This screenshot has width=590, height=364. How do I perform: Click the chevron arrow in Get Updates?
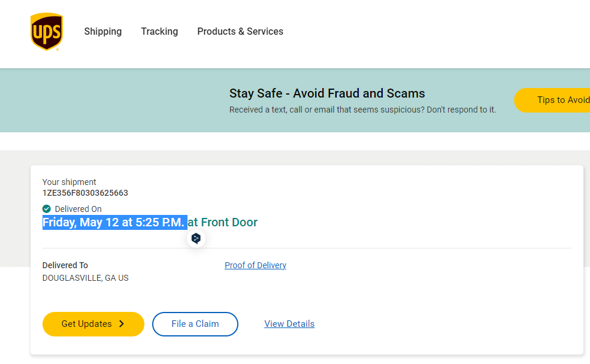tap(122, 324)
